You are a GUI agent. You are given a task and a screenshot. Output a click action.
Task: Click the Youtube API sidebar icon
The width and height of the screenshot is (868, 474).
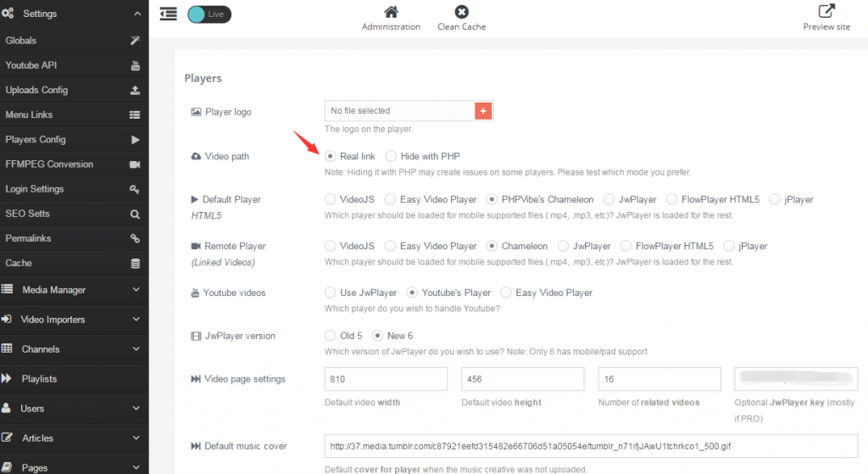tap(135, 66)
